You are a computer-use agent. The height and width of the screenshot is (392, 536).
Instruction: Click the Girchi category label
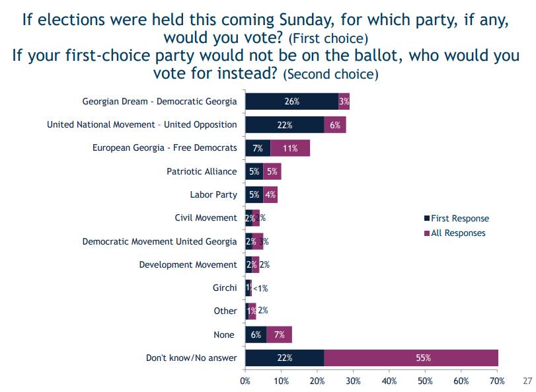(x=225, y=288)
